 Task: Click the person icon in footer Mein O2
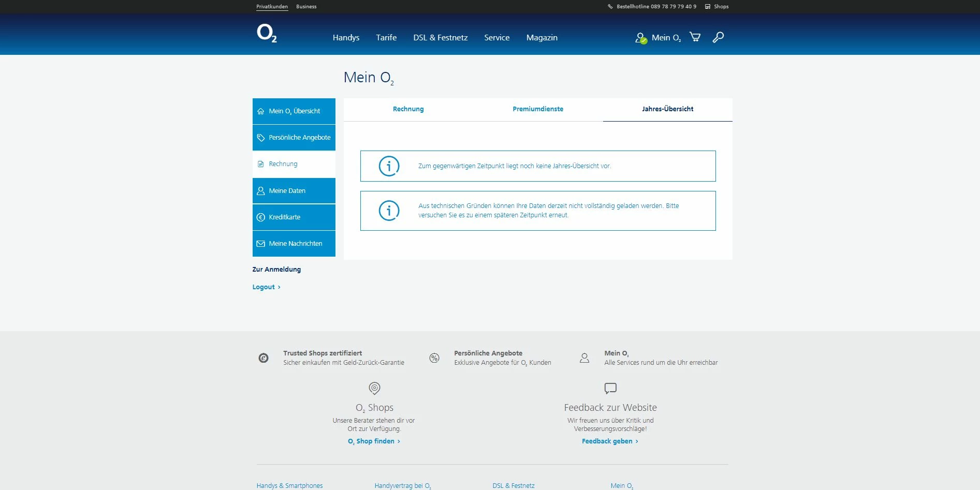[584, 358]
